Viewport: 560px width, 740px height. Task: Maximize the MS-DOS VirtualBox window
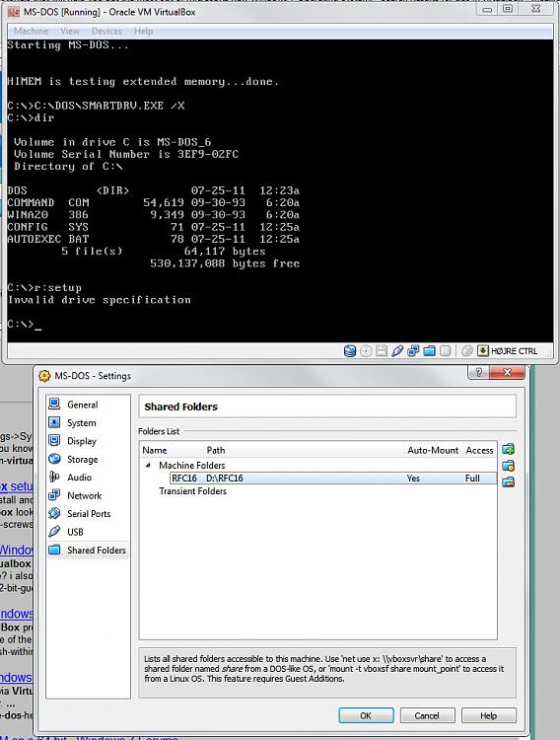click(x=508, y=9)
